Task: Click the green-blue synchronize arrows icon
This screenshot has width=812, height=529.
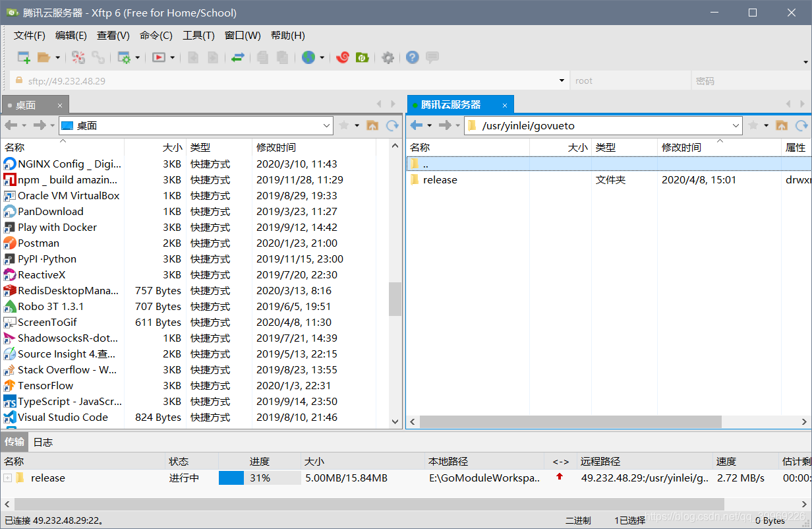Action: pos(237,57)
